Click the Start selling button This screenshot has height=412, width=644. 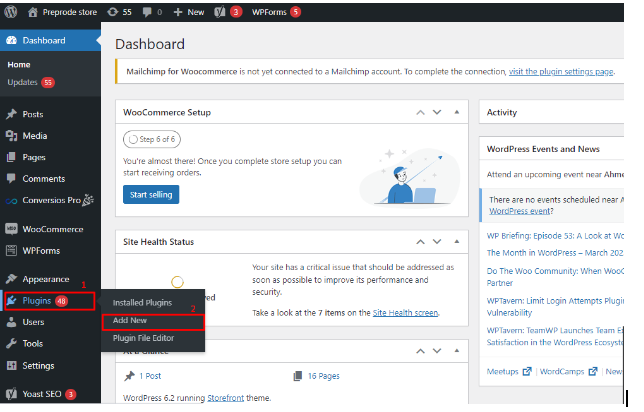[151, 195]
